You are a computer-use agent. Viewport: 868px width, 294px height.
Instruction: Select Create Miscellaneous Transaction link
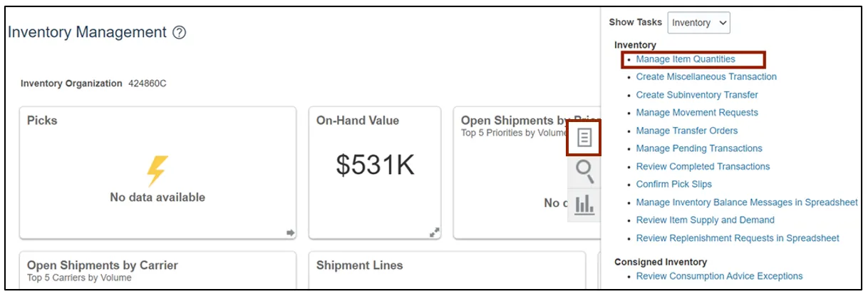706,76
